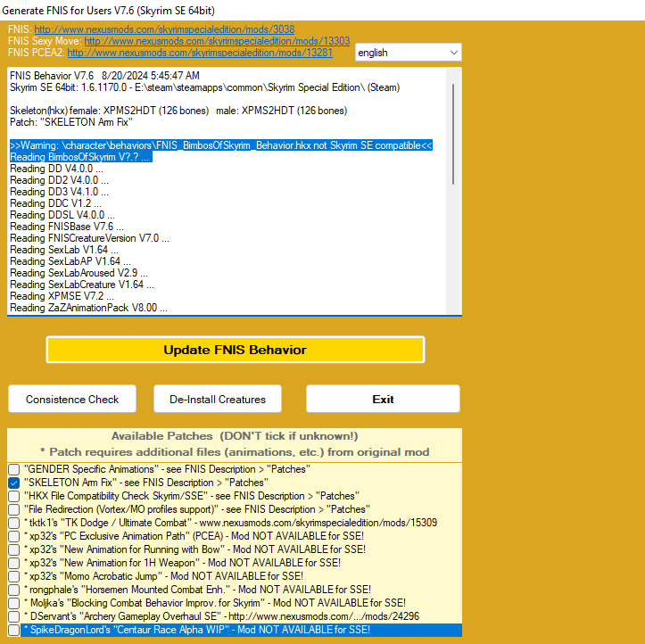
Task: Click the 'Patch: SKELETON Arm Fix' log line
Action: point(71,122)
